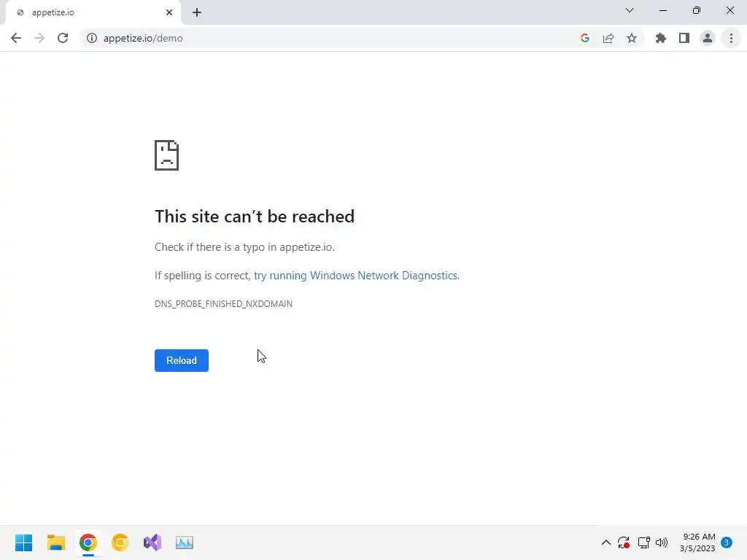Click the 'Check if there is a typo' text

[245, 247]
